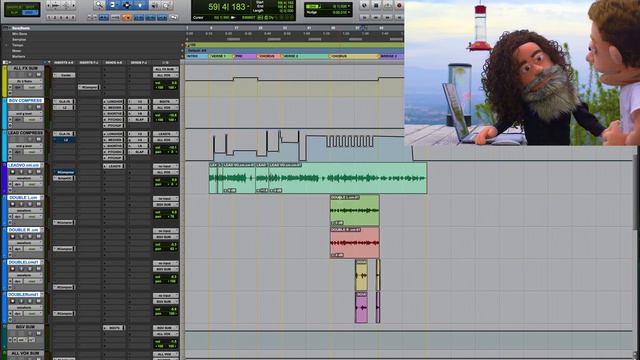Open the playlist selector beside LEADVO name
The image size is (640, 360).
click(x=42, y=165)
